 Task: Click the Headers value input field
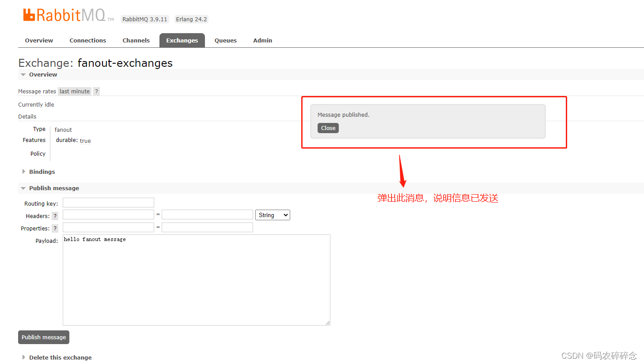coord(207,215)
